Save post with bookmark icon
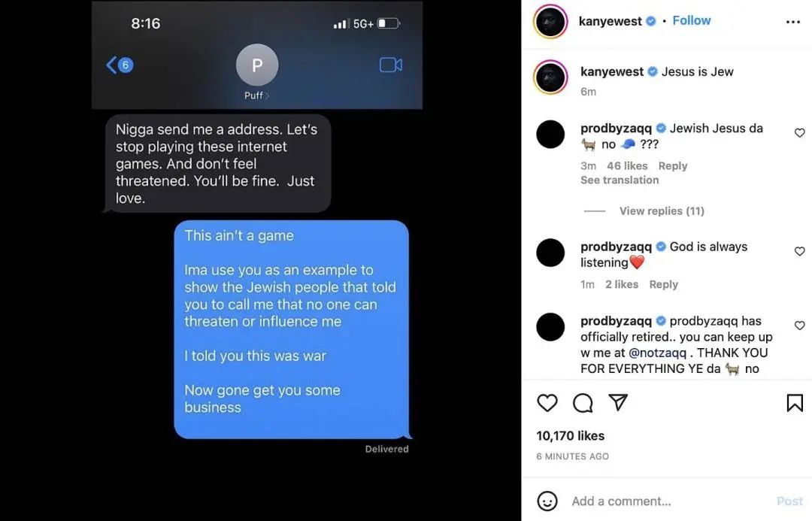 [x=795, y=403]
